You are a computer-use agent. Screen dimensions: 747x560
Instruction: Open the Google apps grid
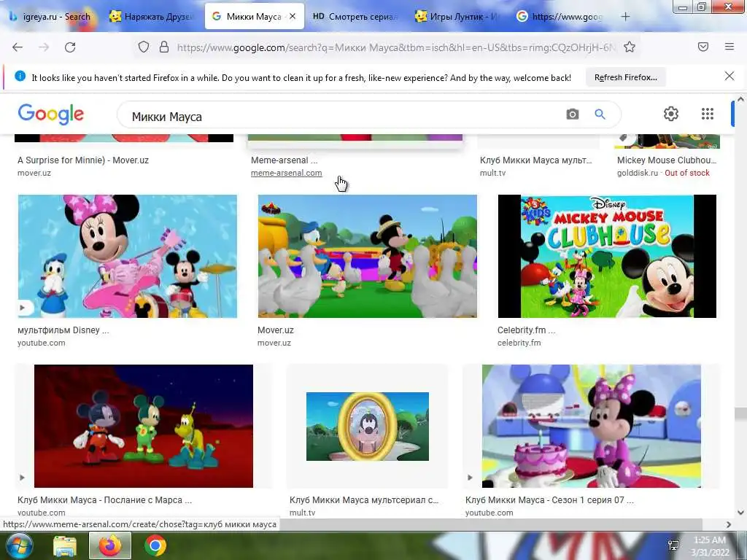[x=708, y=114]
